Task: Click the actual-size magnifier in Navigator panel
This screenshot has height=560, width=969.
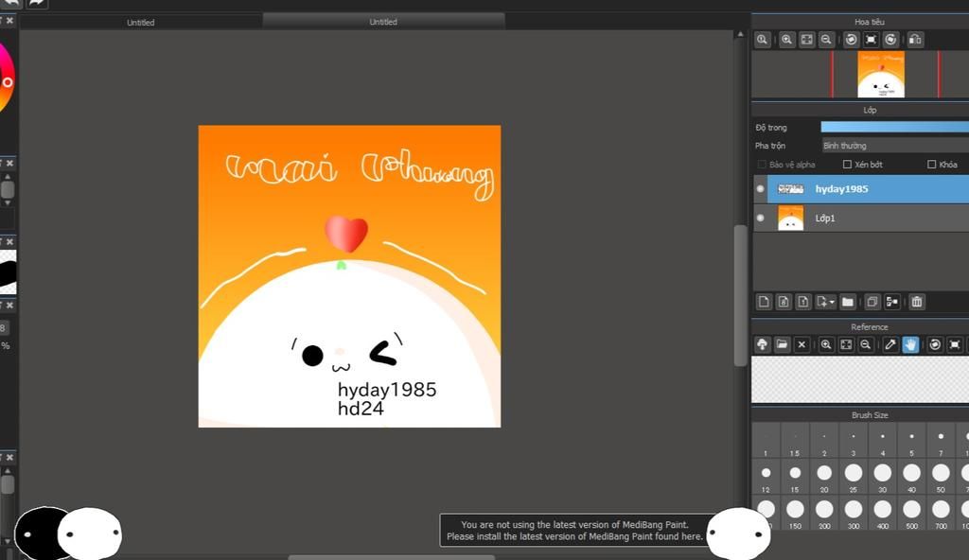Action: pos(762,40)
